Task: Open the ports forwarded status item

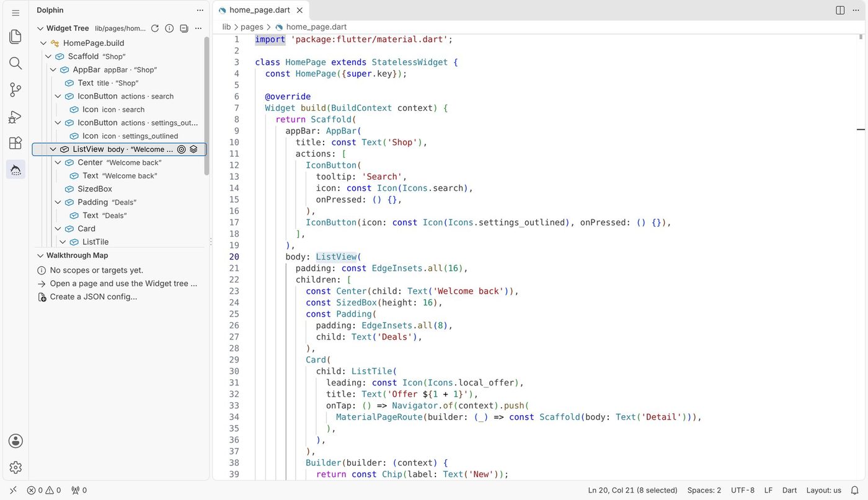Action: (79, 490)
